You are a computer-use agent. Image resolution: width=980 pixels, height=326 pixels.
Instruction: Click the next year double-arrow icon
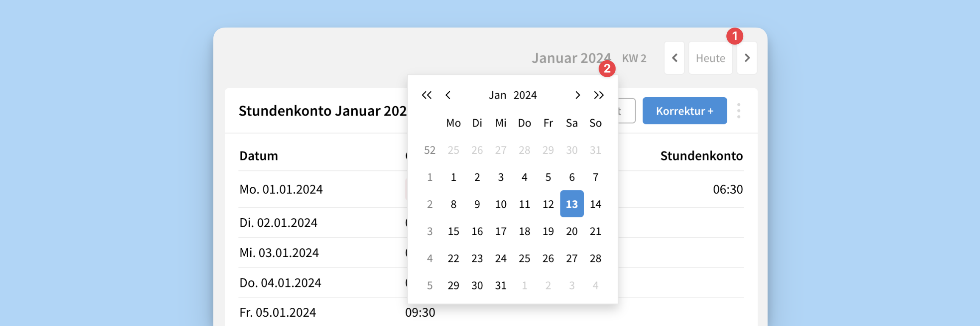point(599,95)
